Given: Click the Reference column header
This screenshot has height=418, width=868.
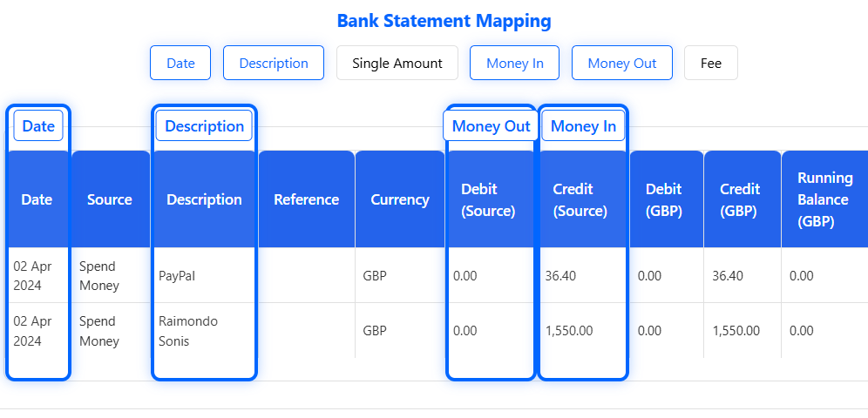Looking at the screenshot, I should coord(306,199).
